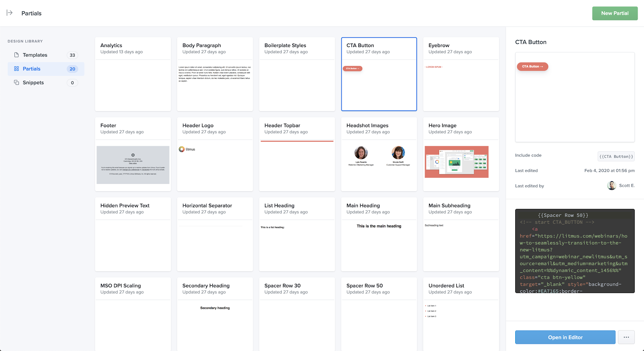Click Open in Editor button
The width and height of the screenshot is (644, 351).
tap(565, 337)
